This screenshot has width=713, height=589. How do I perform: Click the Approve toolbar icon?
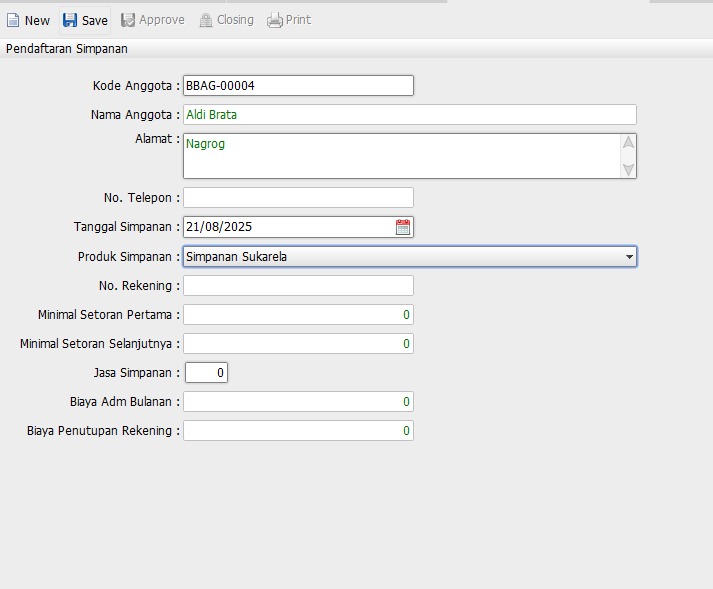[128, 20]
